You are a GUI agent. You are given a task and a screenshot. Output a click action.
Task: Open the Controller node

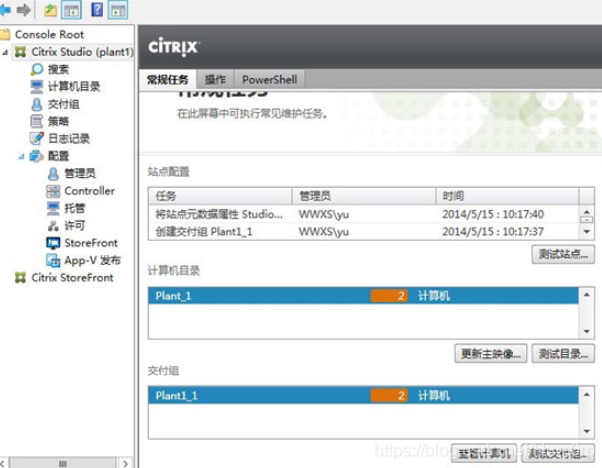click(89, 191)
